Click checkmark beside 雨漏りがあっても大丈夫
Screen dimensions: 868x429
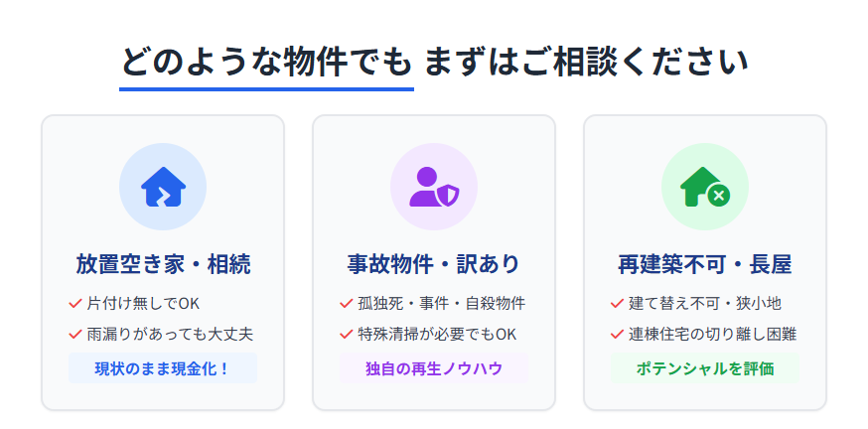(74, 335)
